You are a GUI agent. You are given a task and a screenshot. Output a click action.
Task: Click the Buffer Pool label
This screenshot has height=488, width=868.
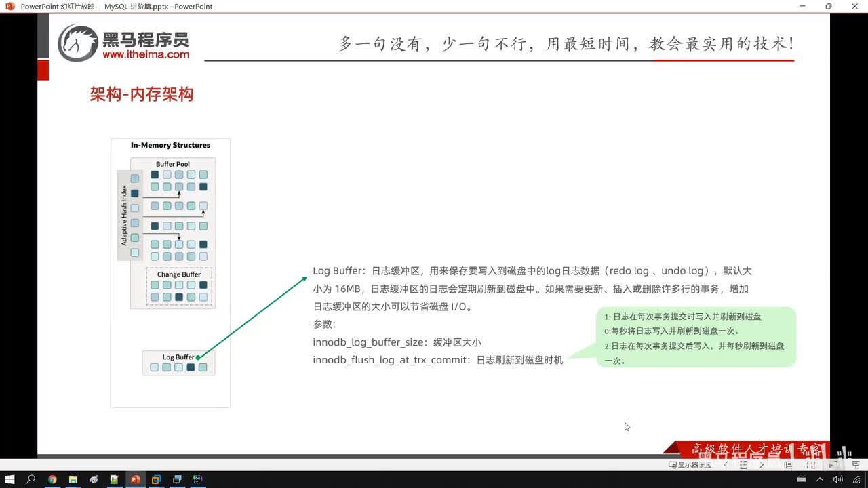pos(173,164)
